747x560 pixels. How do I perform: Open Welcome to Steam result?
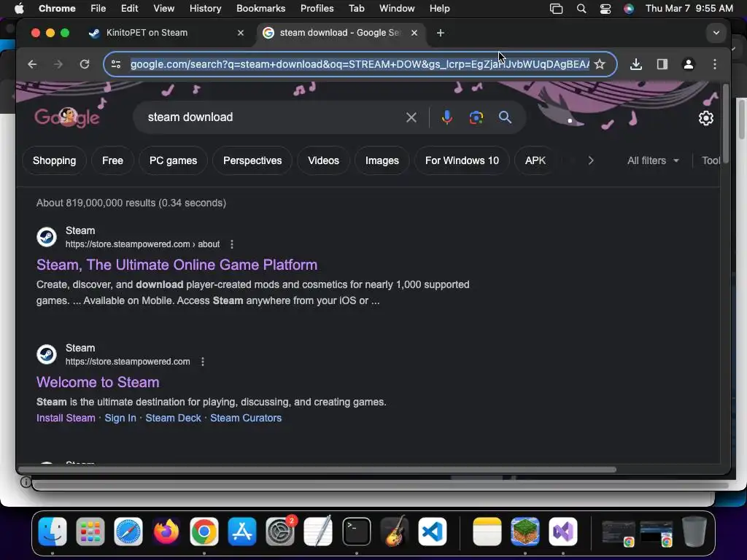[x=98, y=382]
